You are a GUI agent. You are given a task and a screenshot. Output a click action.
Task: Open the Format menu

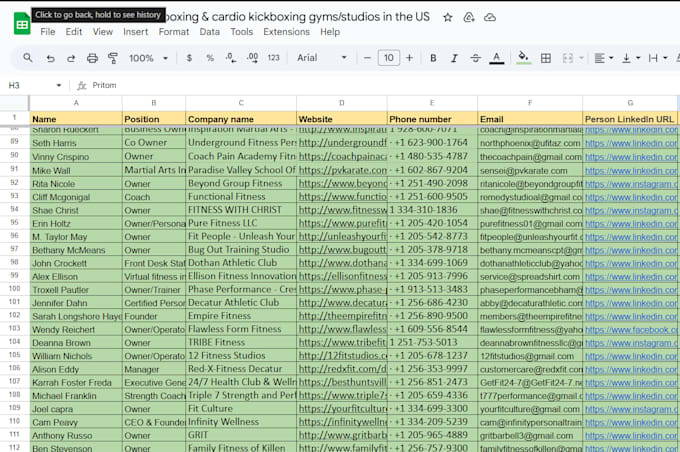174,32
